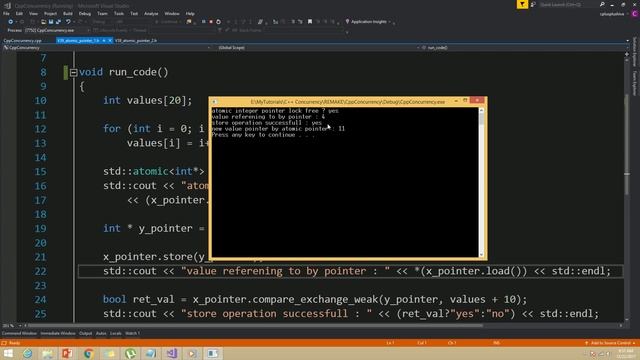
Task: Open the Output panel tab
Action: tap(85, 333)
